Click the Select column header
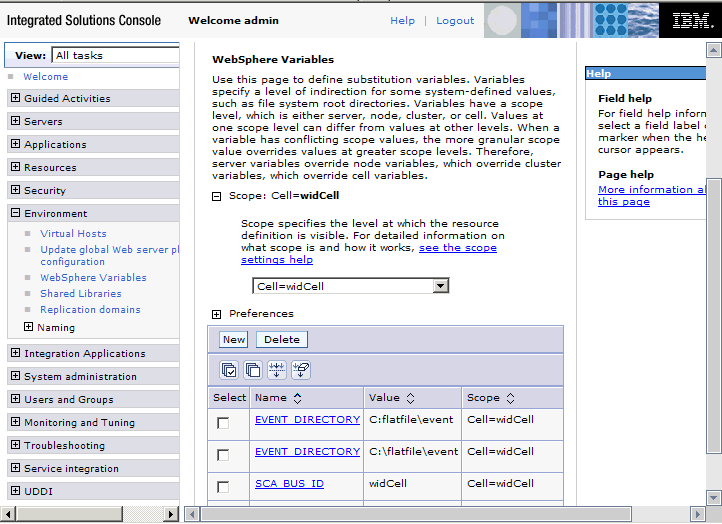The height and width of the screenshot is (524, 722). 229,398
